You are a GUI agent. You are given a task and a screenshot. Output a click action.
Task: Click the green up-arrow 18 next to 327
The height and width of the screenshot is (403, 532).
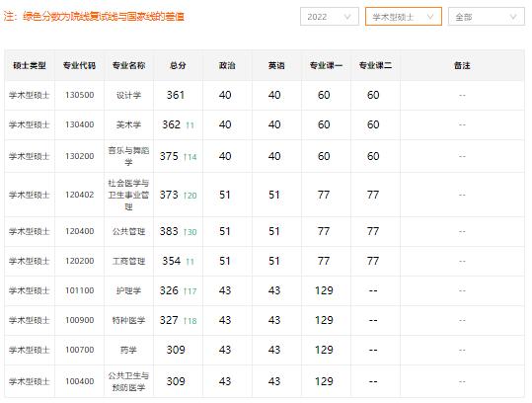(190, 321)
